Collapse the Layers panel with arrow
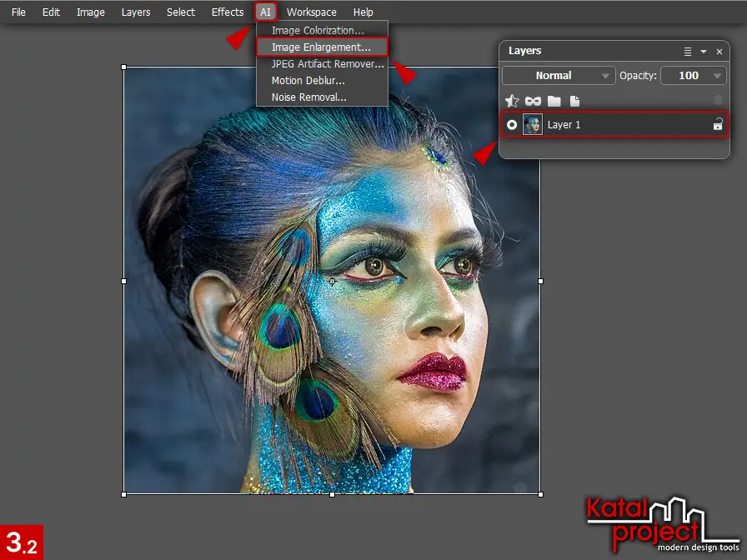This screenshot has height=560, width=747. 704,52
